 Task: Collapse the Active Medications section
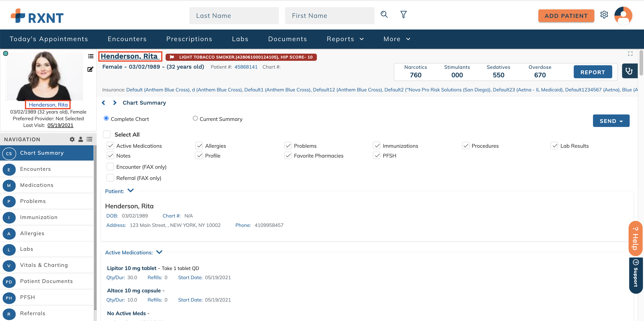[x=159, y=252]
